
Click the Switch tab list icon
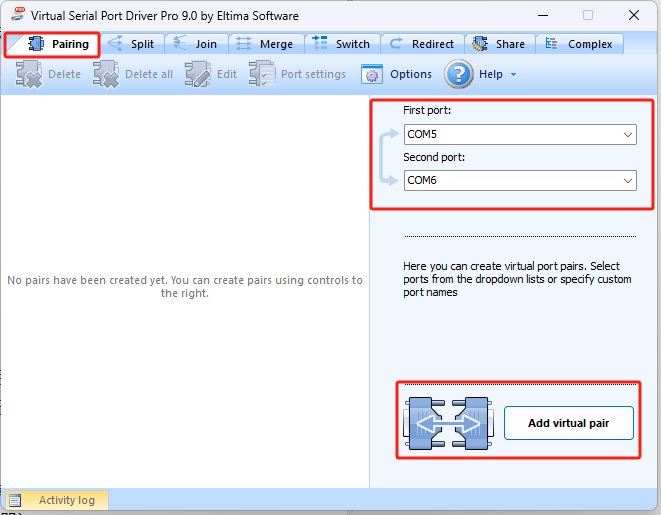(x=320, y=43)
